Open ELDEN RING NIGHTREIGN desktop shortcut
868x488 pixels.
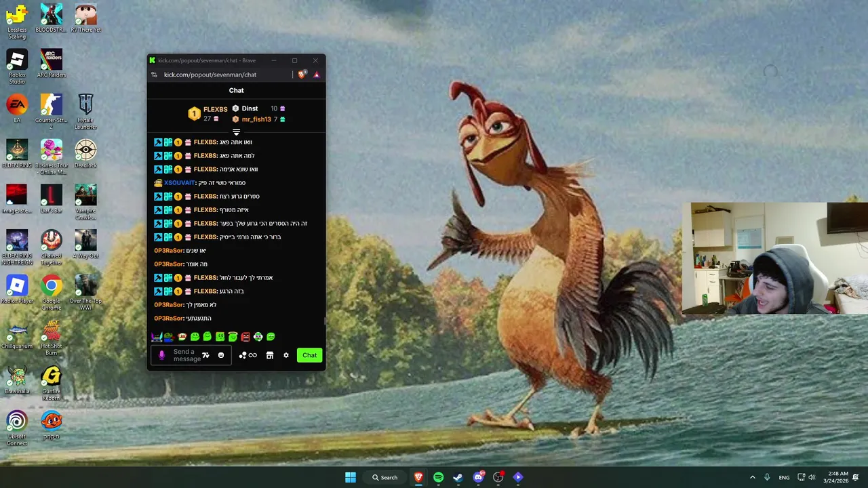click(17, 247)
